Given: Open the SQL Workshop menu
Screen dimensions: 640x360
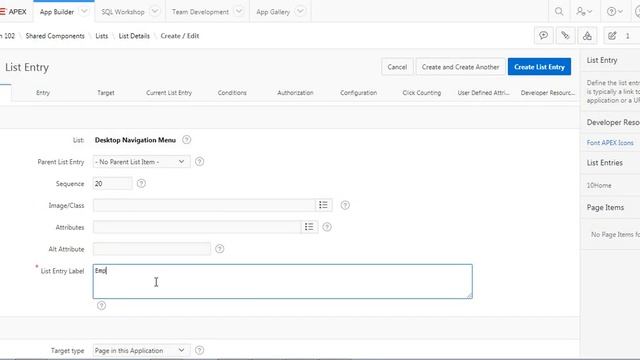Looking at the screenshot, I should pyautogui.click(x=123, y=12).
